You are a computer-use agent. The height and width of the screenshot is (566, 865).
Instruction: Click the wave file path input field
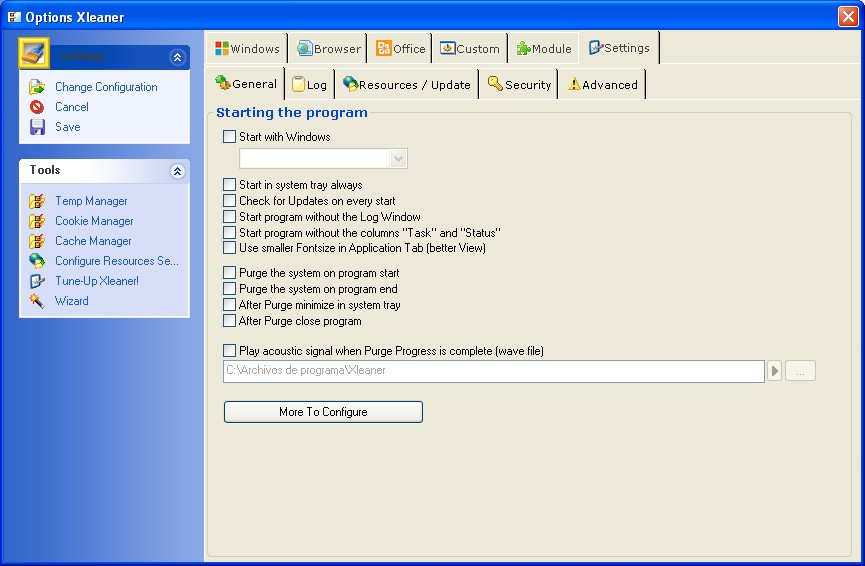pos(494,371)
